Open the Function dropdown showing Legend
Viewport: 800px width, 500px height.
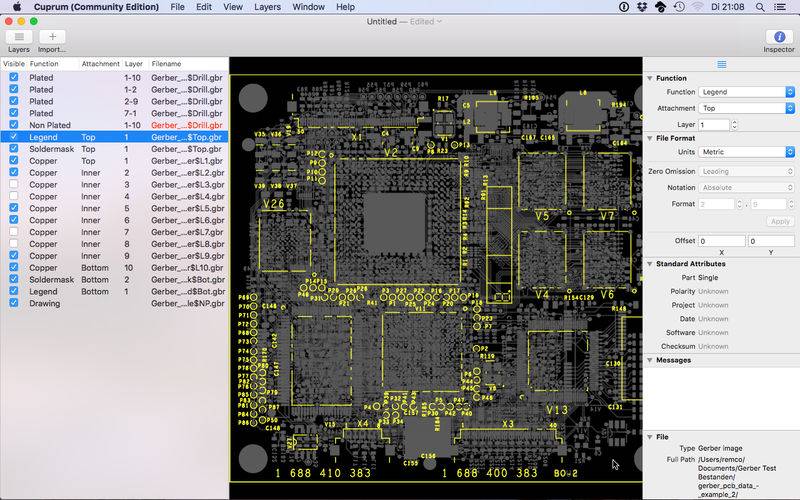click(x=747, y=92)
